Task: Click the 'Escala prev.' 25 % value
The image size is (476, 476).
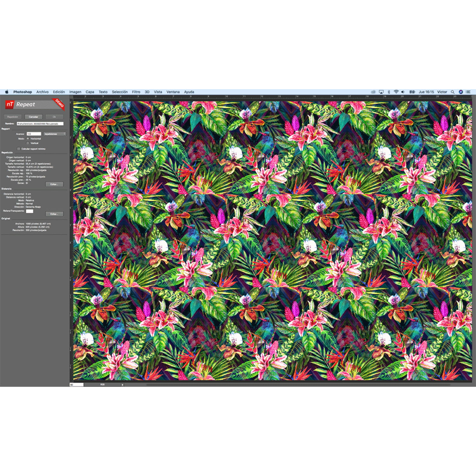Action: [x=28, y=180]
